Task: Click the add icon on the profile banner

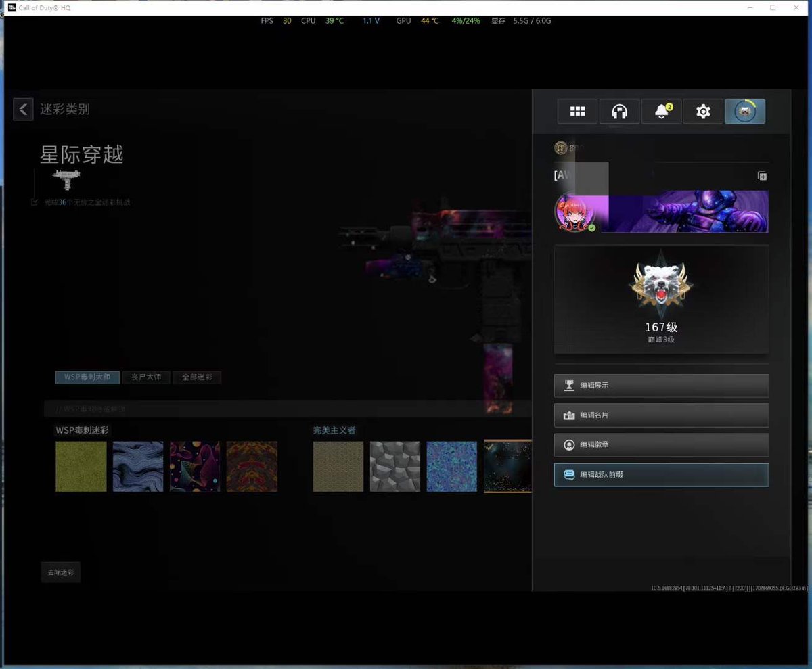Action: click(x=762, y=176)
